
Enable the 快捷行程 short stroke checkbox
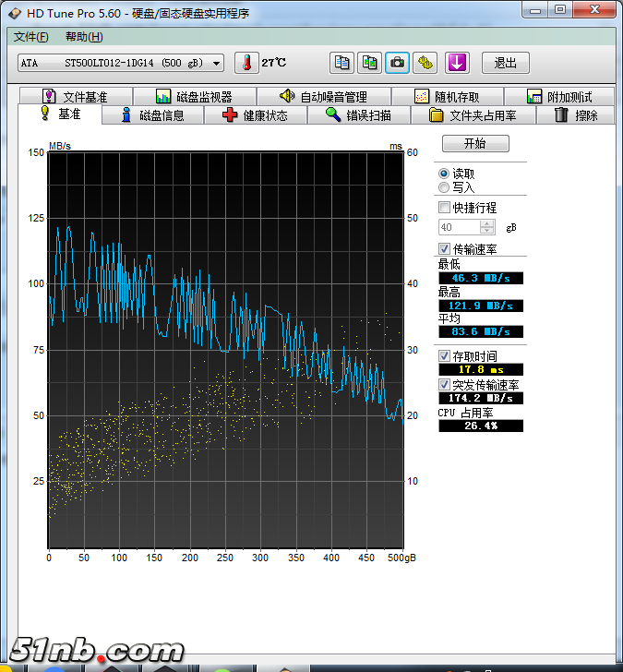444,208
